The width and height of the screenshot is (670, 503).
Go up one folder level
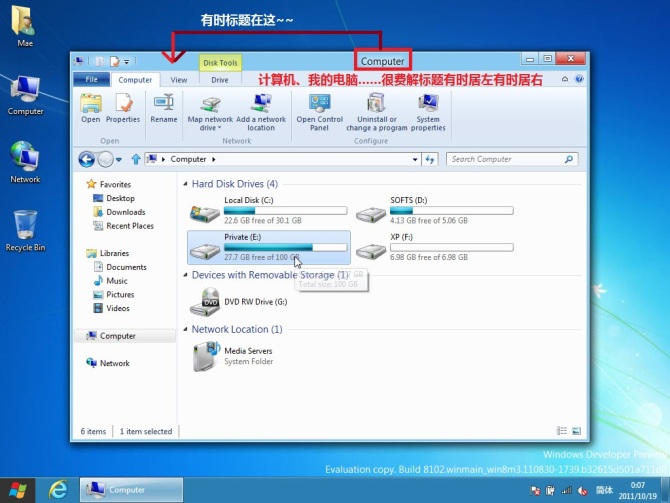tap(136, 159)
